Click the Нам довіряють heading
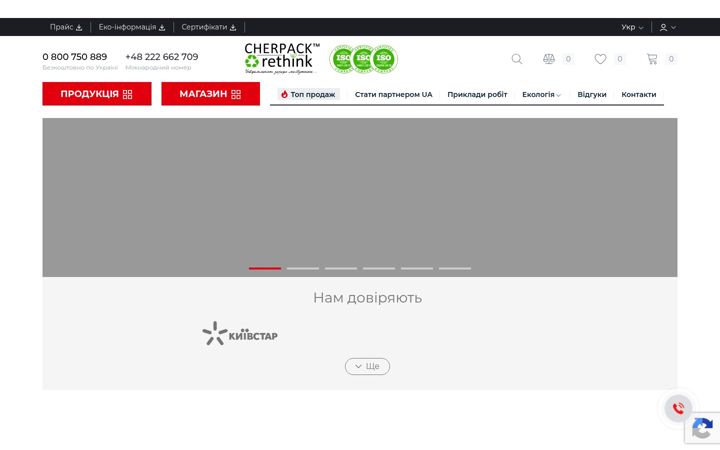Viewport: 720px width, 450px height. (x=367, y=298)
